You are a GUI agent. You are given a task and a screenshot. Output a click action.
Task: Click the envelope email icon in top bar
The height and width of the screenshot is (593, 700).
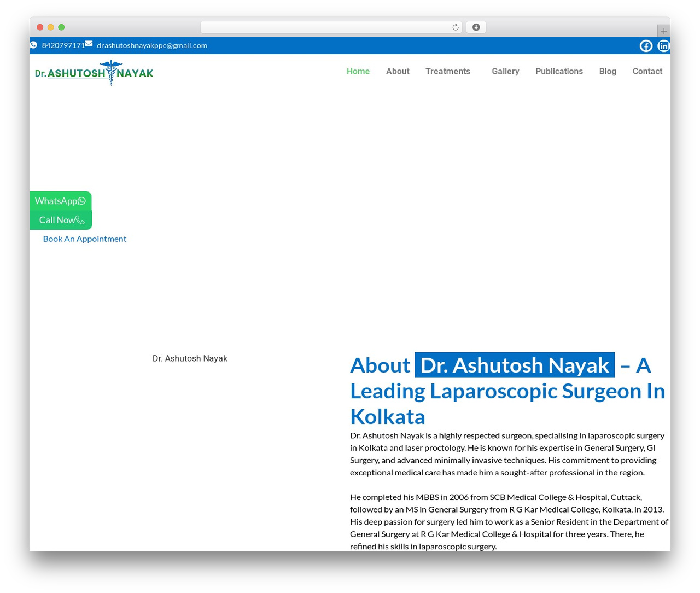coord(89,44)
